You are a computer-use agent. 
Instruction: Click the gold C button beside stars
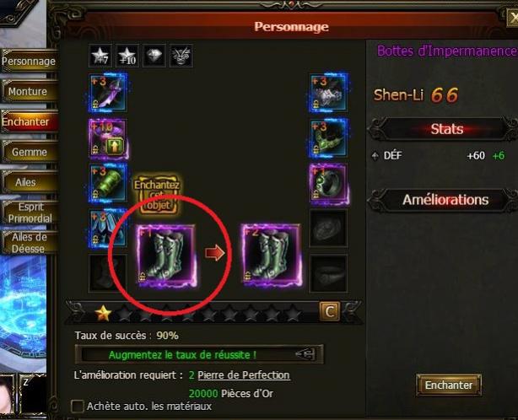coord(329,311)
